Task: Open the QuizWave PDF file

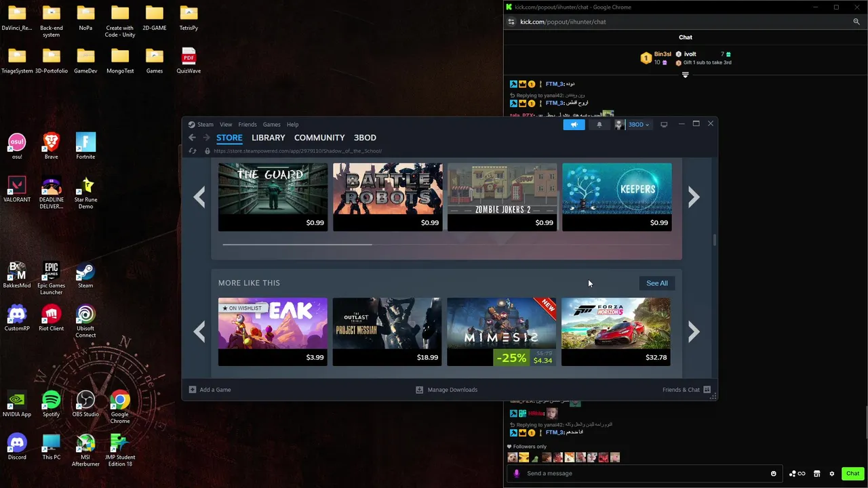Action: (189, 60)
